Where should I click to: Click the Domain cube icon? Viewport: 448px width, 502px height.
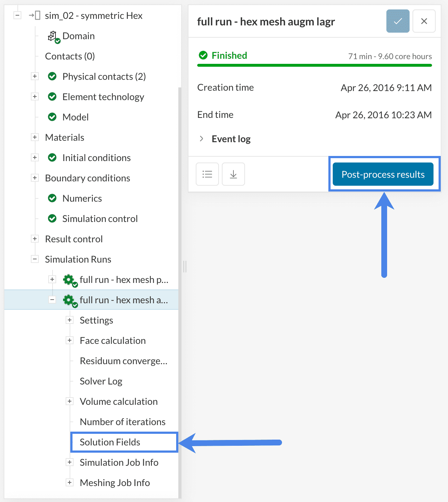(53, 36)
